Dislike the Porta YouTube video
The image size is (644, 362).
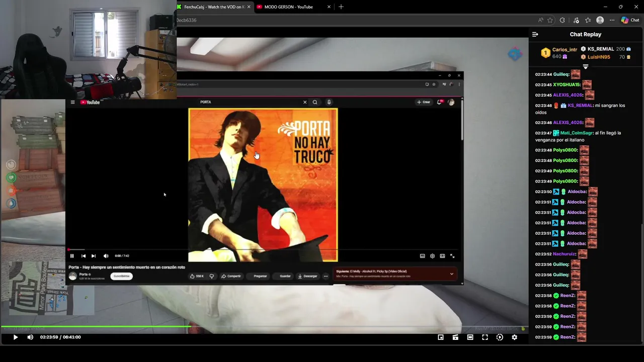(x=212, y=276)
